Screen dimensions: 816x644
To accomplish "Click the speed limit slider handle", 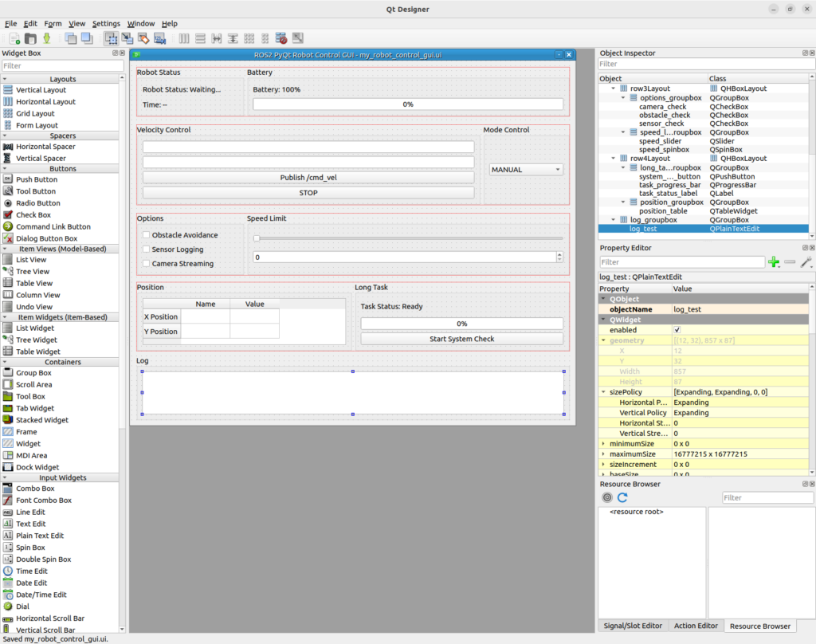I will coord(257,238).
